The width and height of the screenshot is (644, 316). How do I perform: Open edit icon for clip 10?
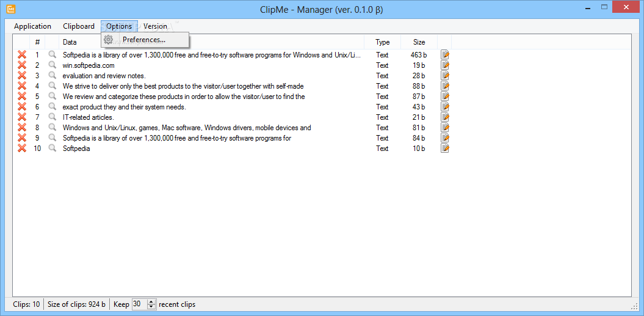[x=445, y=149]
